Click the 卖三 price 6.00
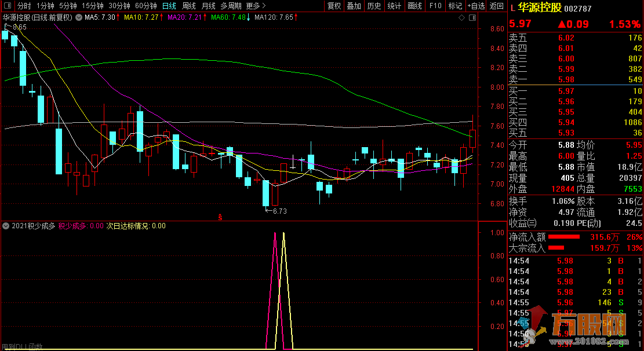The image size is (644, 351). point(566,58)
